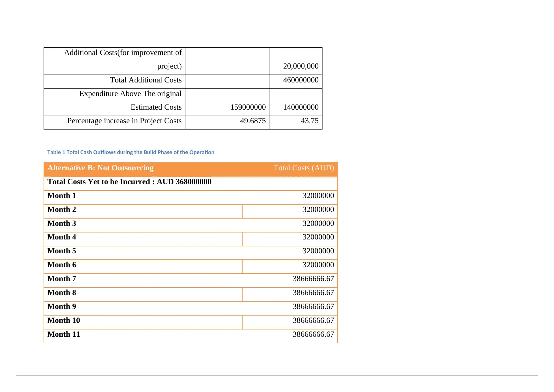This screenshot has height=392, width=554.
Task: Select the 38666666.67 value for Month 7
Action: point(313,279)
